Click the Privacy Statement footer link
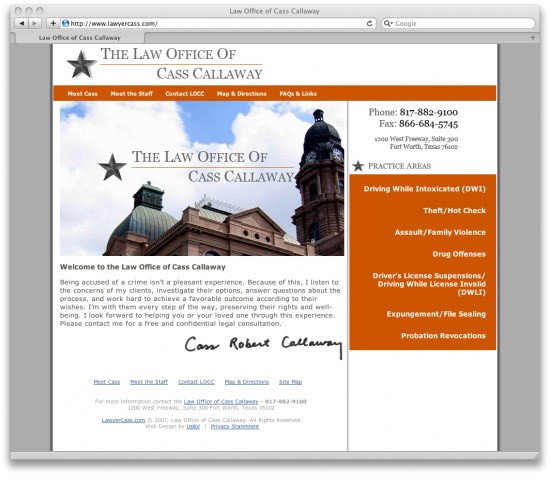This screenshot has width=550, height=481. pyautogui.click(x=235, y=427)
